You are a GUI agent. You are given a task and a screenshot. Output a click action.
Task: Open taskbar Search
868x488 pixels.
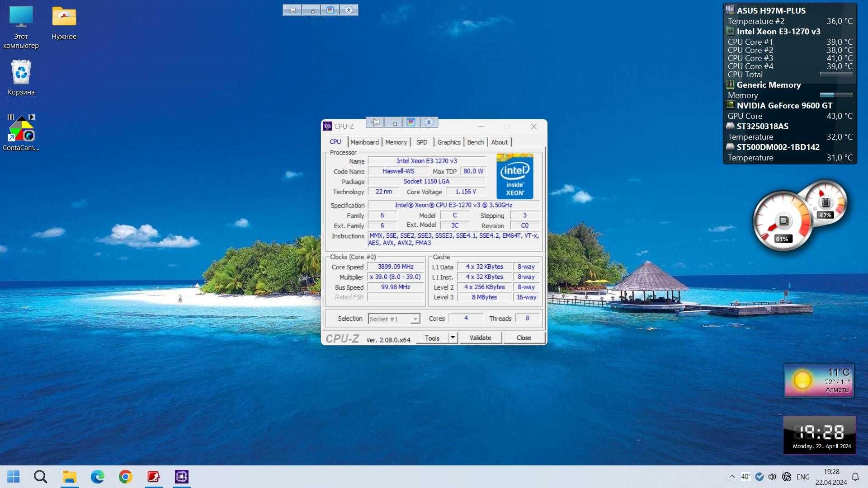tap(41, 477)
